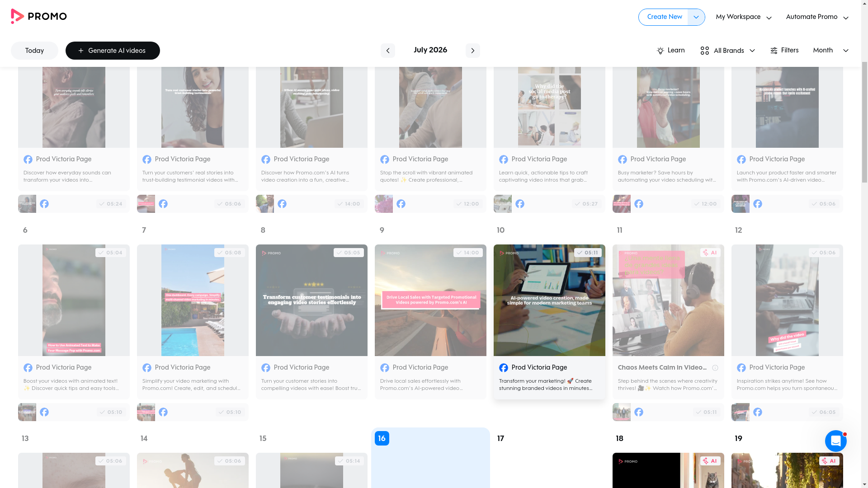Image resolution: width=868 pixels, height=488 pixels.
Task: Click the Today button
Action: (x=34, y=51)
